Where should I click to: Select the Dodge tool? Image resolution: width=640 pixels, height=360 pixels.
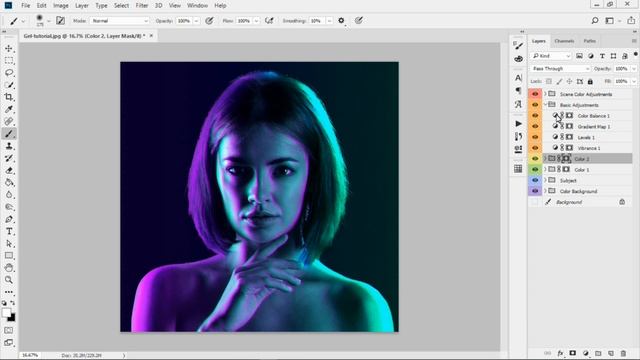click(x=9, y=207)
